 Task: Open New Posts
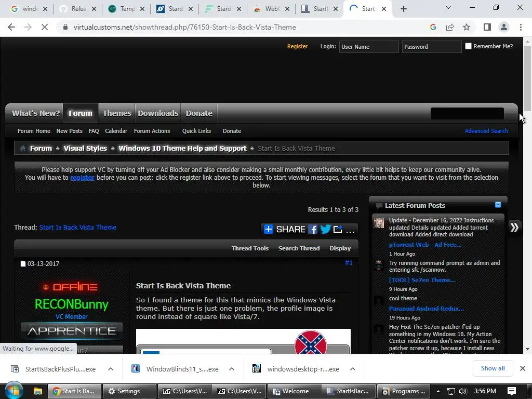click(69, 131)
